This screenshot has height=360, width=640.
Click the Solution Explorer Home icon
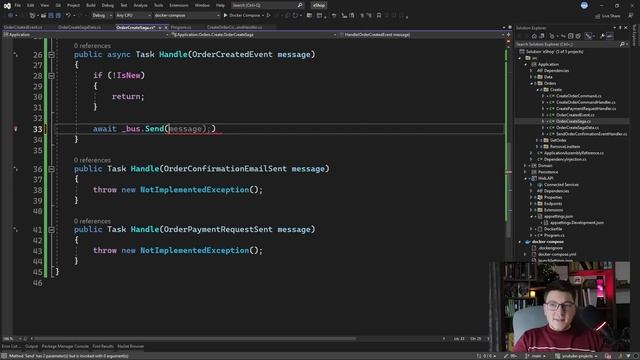click(533, 36)
